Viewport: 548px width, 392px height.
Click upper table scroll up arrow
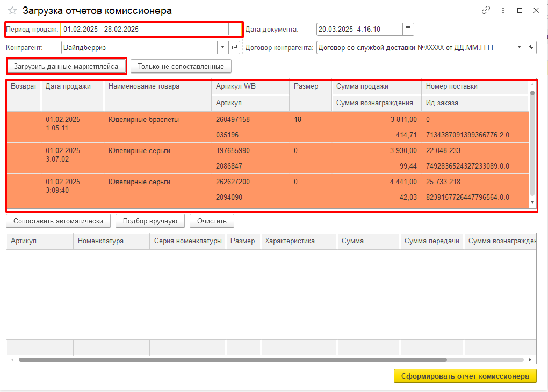tap(532, 84)
